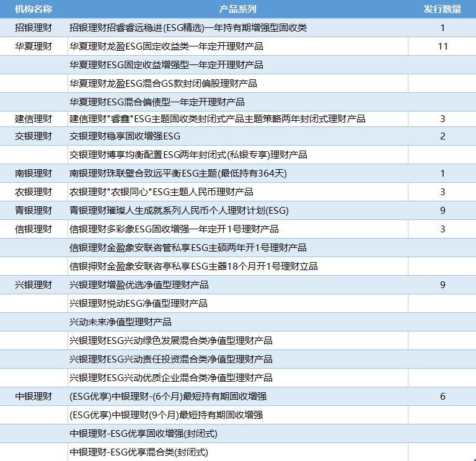Viewport: 476px width, 461px height.
Task: Click issue count 9 in 兴银理财 row
Action: click(x=443, y=284)
